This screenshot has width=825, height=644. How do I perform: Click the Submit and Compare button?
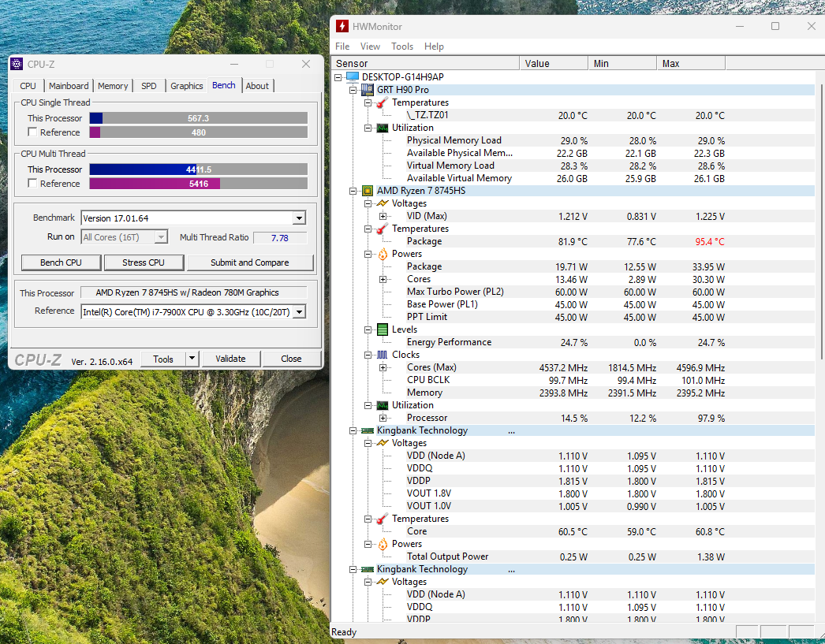(x=249, y=262)
